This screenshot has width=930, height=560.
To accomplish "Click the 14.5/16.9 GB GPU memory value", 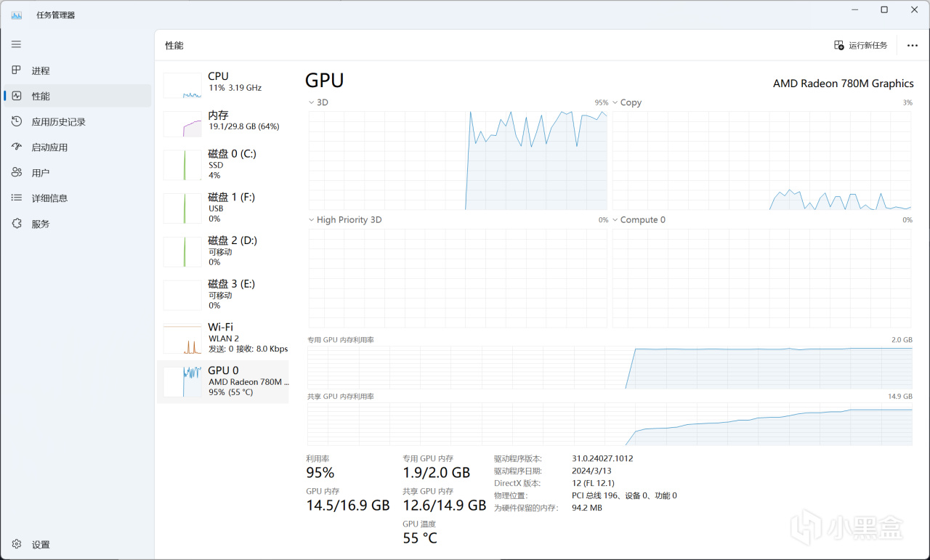I will pos(348,506).
